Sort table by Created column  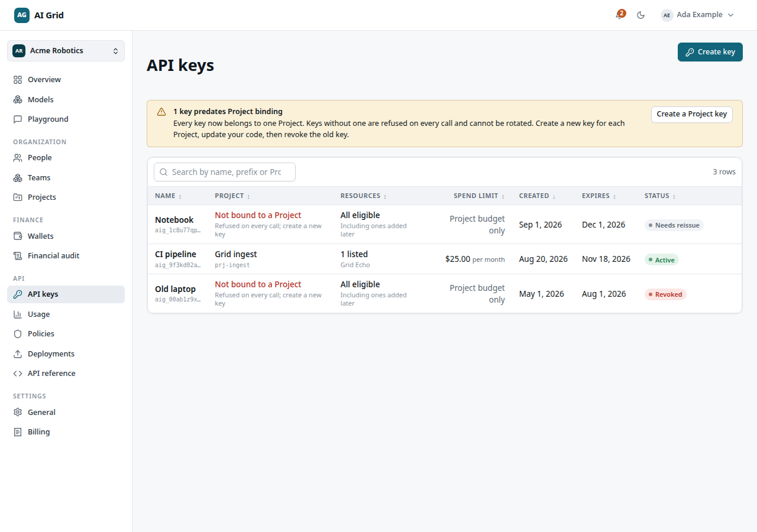pyautogui.click(x=537, y=196)
